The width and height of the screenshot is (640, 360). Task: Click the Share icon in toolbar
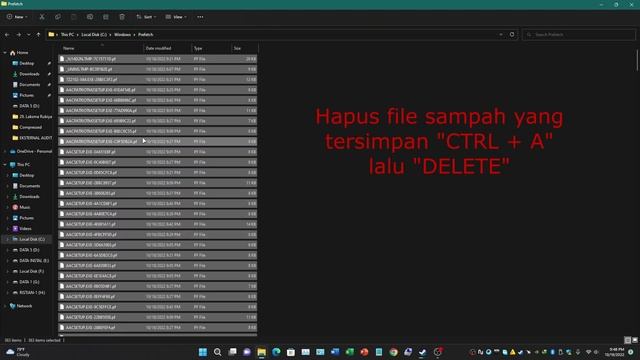click(106, 17)
